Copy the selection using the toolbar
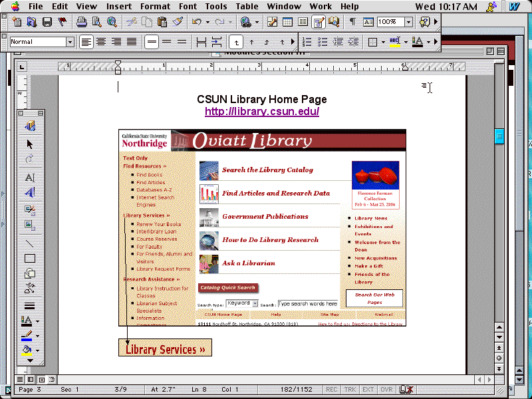 (x=147, y=22)
